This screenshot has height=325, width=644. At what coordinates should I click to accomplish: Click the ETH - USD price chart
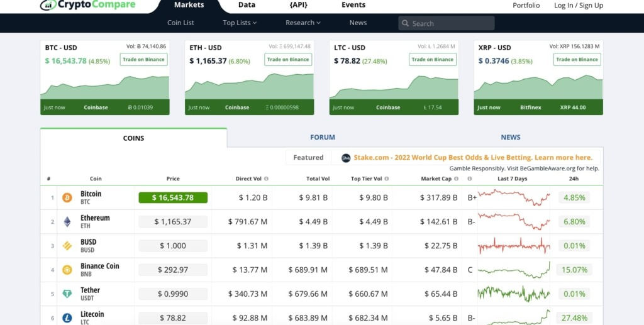[x=249, y=86]
